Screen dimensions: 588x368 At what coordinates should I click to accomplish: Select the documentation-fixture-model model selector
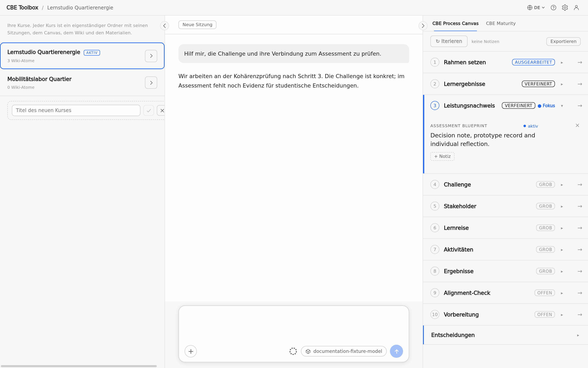point(344,351)
